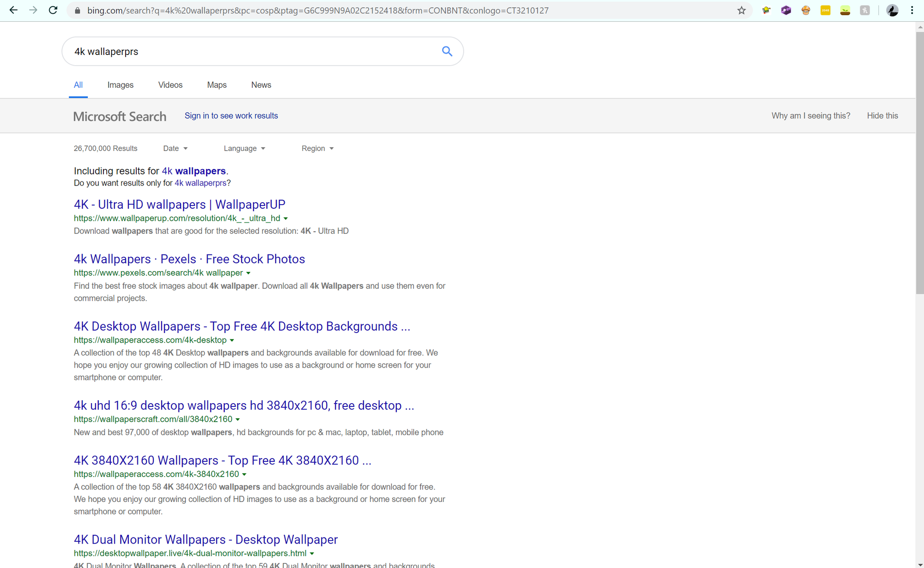Open the Language filter dropdown

pyautogui.click(x=244, y=148)
